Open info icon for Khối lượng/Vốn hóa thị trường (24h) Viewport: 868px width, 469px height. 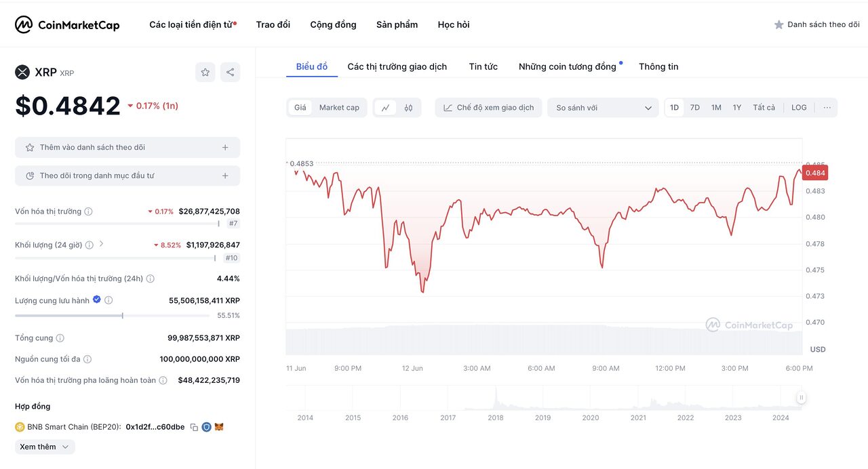(x=150, y=279)
